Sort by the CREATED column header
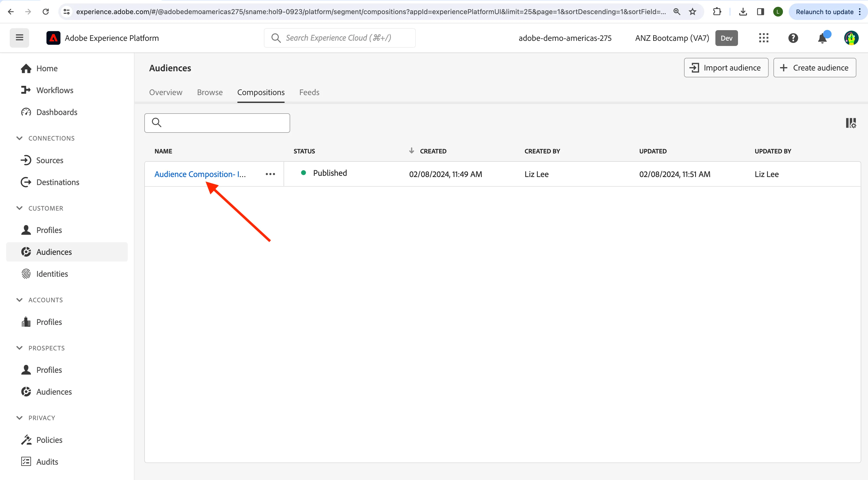Viewport: 868px width, 480px height. 433,151
